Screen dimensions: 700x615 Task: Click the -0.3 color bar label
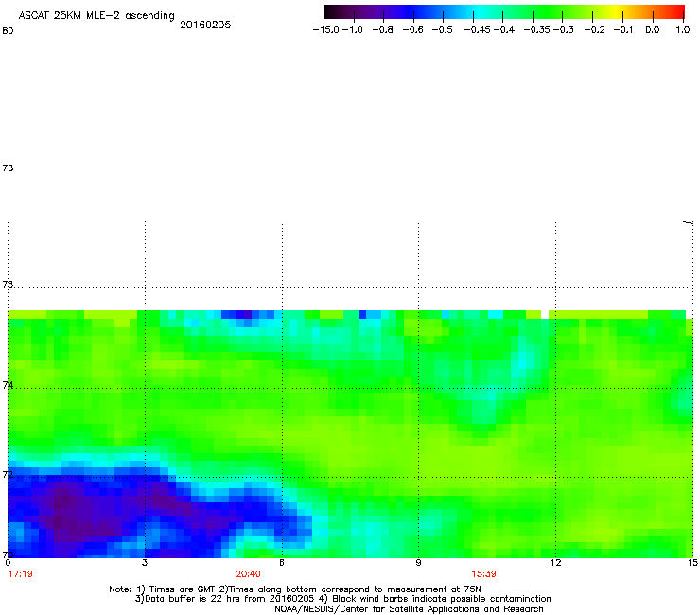click(x=564, y=30)
